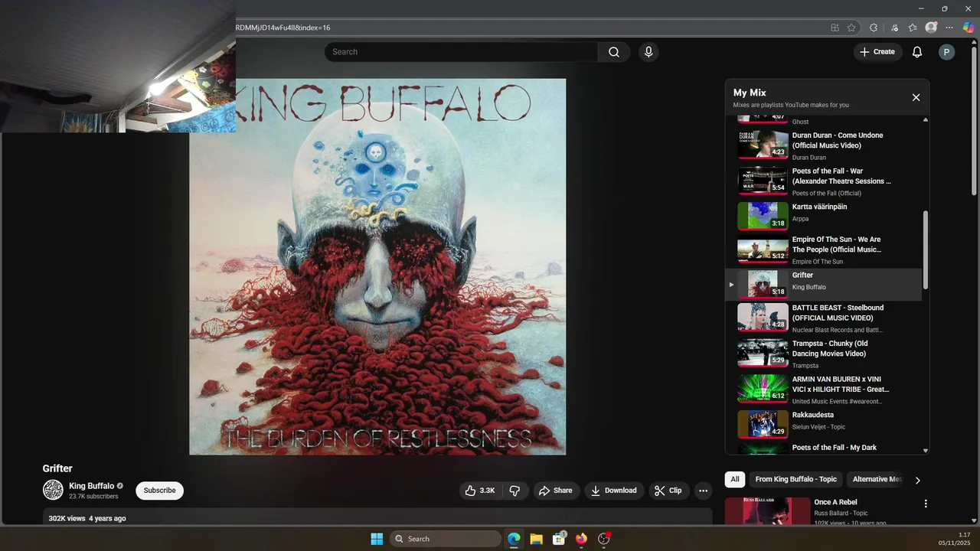Select From King Buffalo - Topic chip

(x=796, y=480)
